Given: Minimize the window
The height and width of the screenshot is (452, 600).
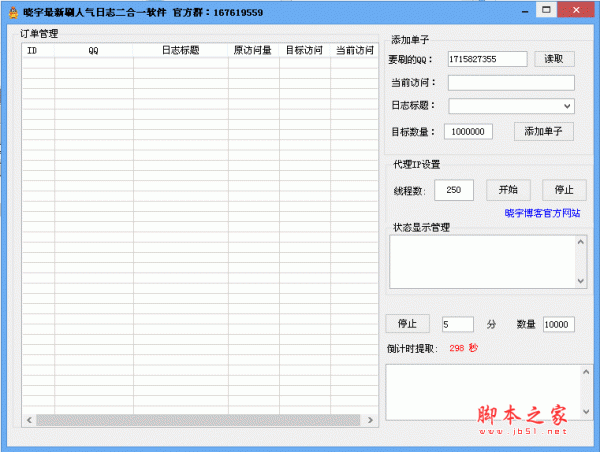Looking at the screenshot, I should click(525, 11).
